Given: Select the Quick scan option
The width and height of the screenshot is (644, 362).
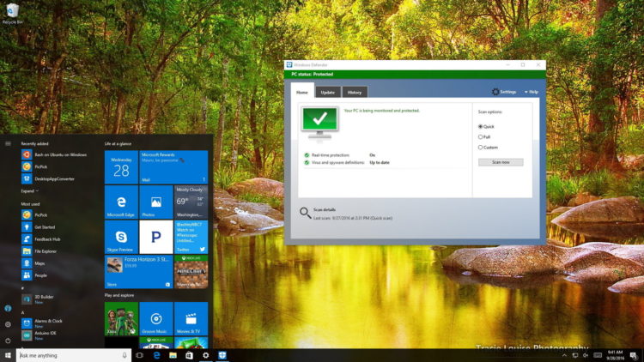Looking at the screenshot, I should [x=480, y=126].
